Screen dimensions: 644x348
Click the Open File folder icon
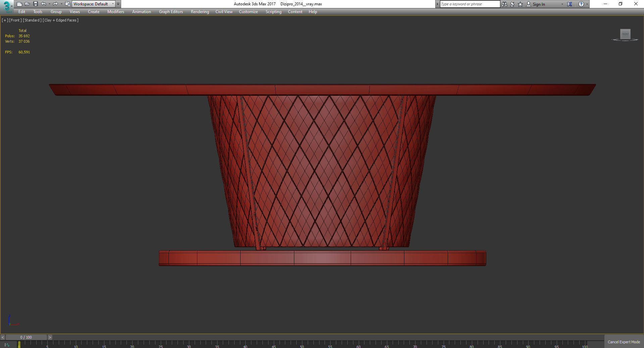[x=28, y=4]
